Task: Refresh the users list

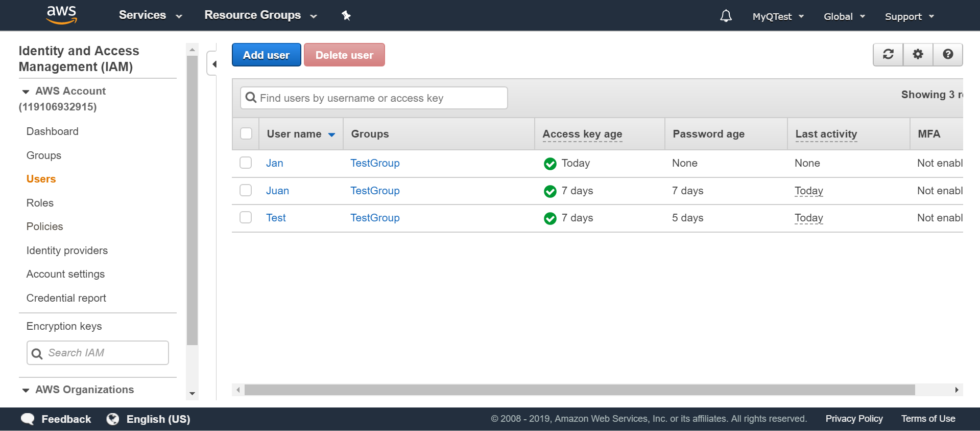Action: tap(888, 55)
